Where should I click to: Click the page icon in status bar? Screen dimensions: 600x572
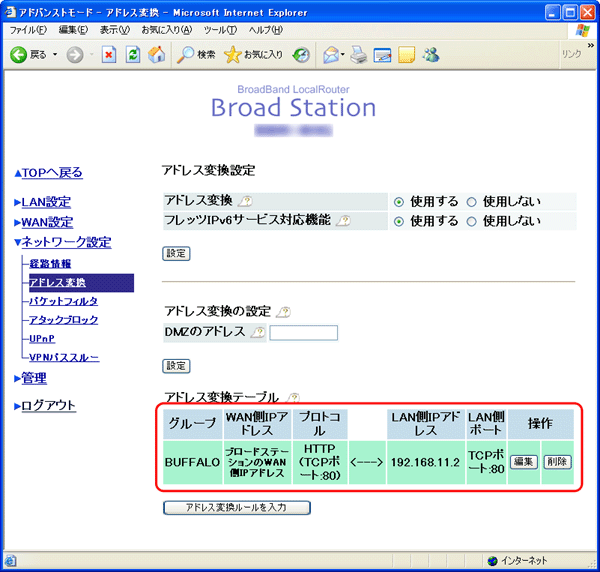10,561
